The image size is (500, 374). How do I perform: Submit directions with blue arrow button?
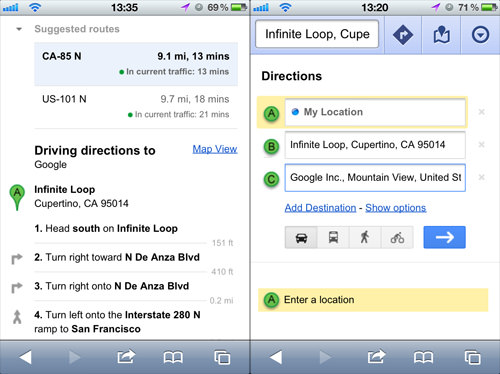[444, 237]
